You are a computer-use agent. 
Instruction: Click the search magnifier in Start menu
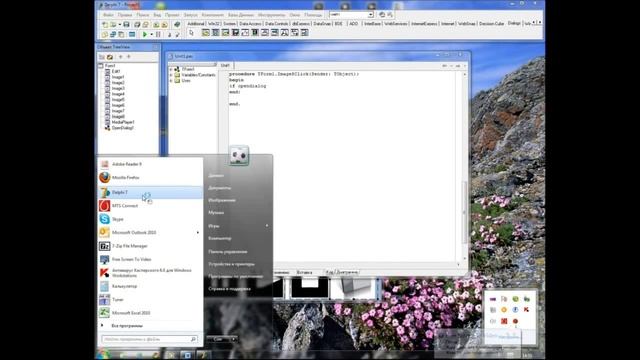tap(193, 339)
